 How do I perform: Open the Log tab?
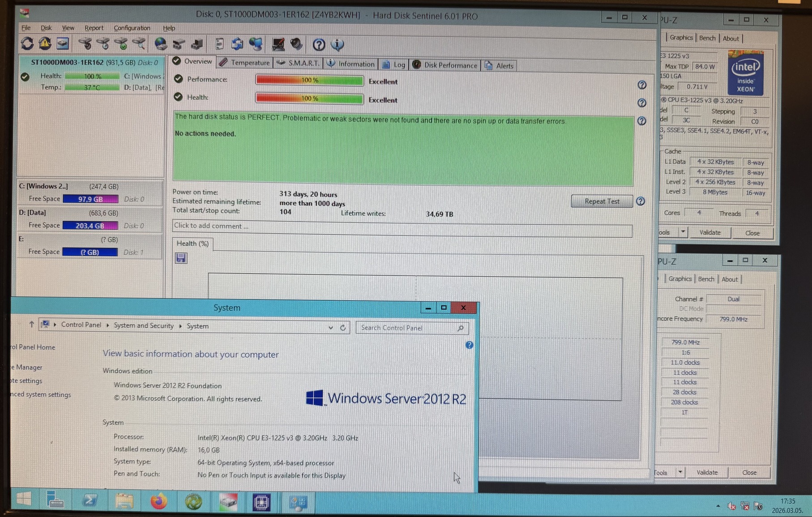click(394, 64)
